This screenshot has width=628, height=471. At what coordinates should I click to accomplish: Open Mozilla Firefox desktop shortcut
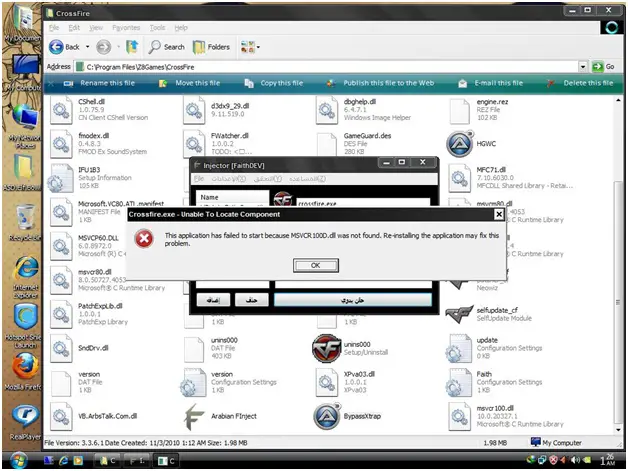click(x=25, y=370)
